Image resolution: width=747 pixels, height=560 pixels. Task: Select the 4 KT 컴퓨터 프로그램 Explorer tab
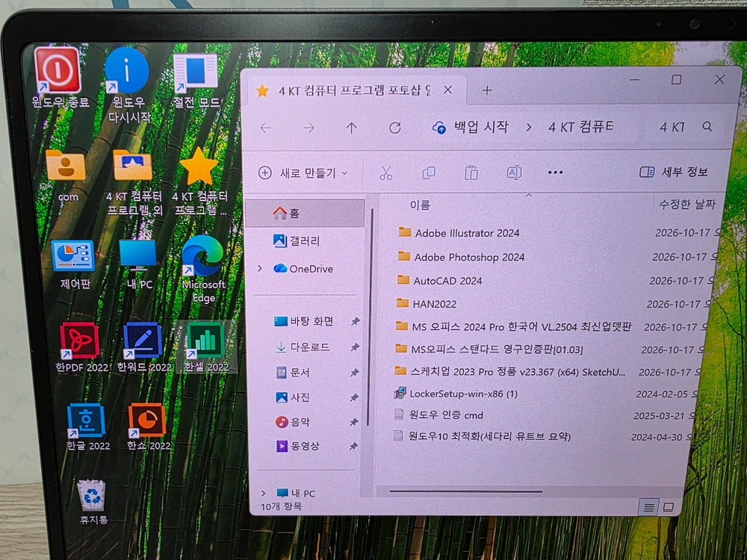pos(353,90)
